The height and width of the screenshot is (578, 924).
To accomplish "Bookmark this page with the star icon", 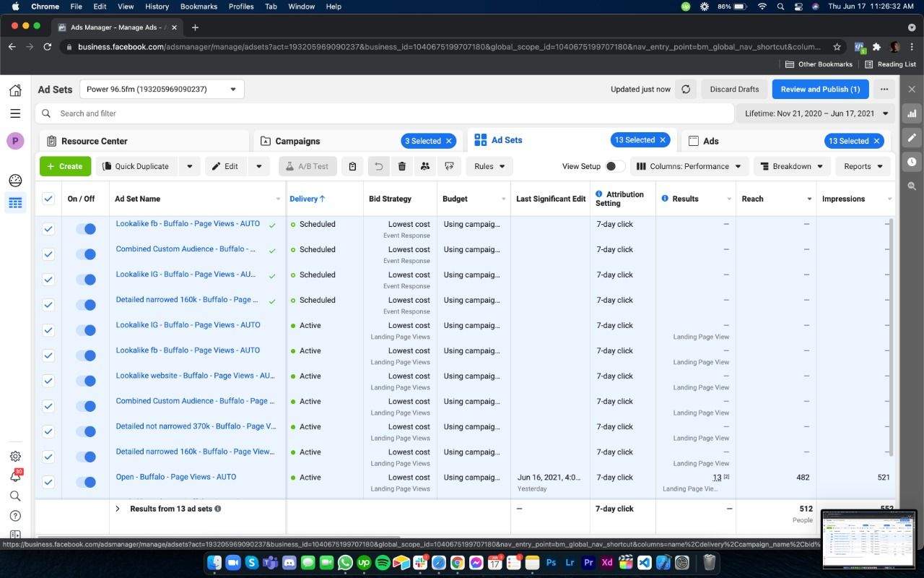I will click(837, 47).
